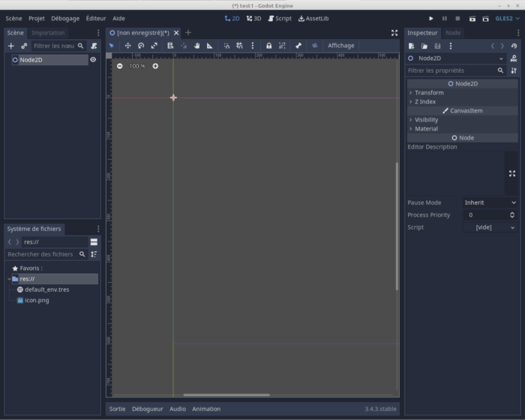The width and height of the screenshot is (525, 420).
Task: Add a new scene tab
Action: coord(188,32)
